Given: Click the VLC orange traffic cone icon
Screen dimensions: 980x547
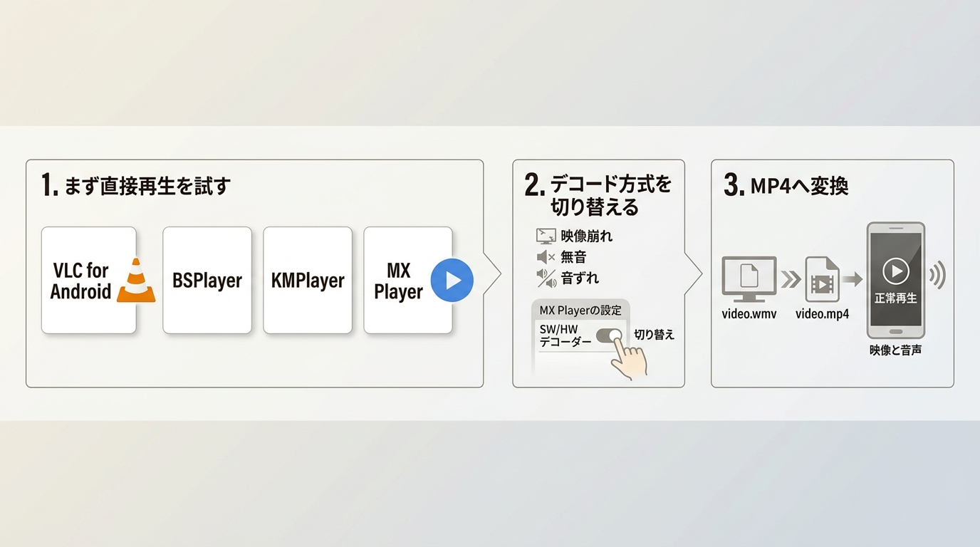Looking at the screenshot, I should click(x=135, y=281).
